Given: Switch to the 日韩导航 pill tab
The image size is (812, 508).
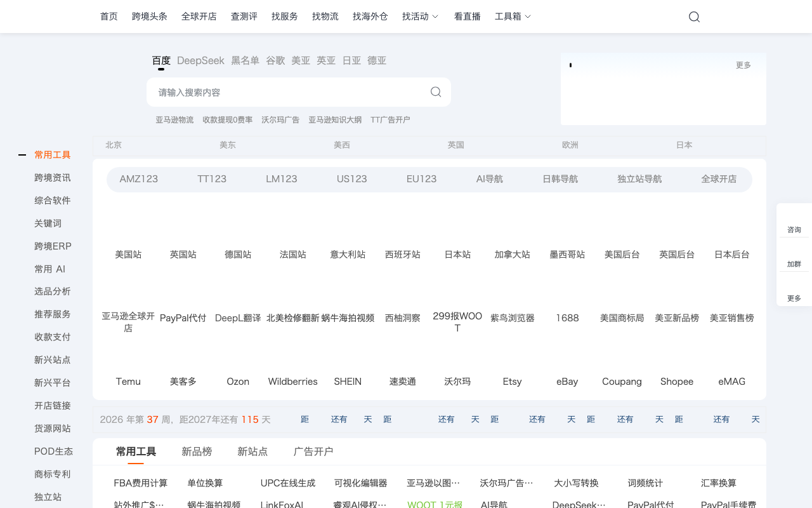Looking at the screenshot, I should coord(560,179).
